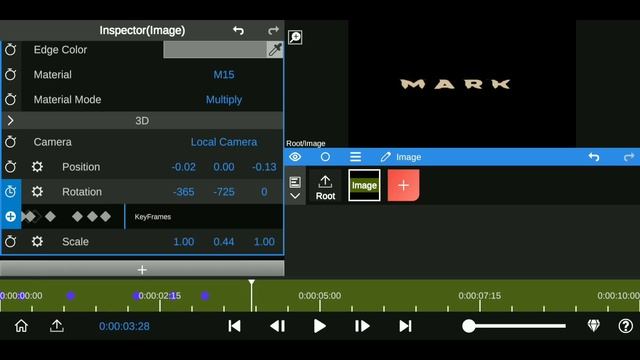The image size is (640, 360).
Task: Toggle the Material Mode keyframe stopwatch
Action: tap(11, 99)
